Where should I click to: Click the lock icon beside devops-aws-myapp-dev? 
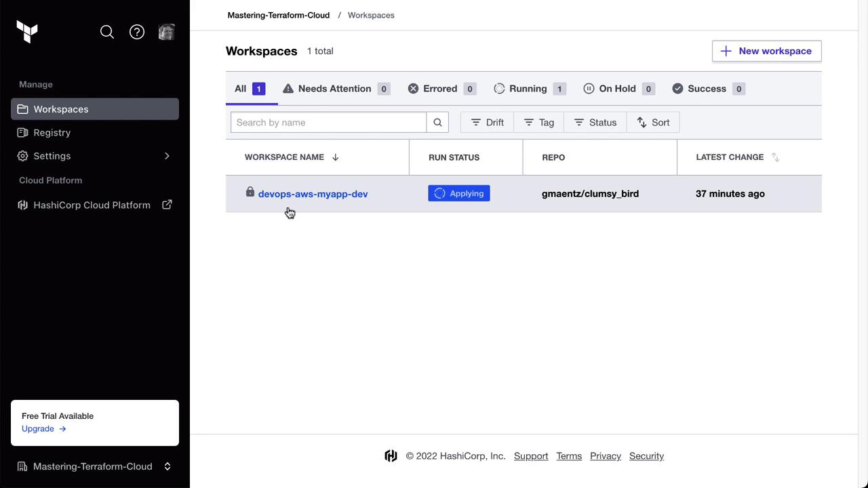point(250,192)
